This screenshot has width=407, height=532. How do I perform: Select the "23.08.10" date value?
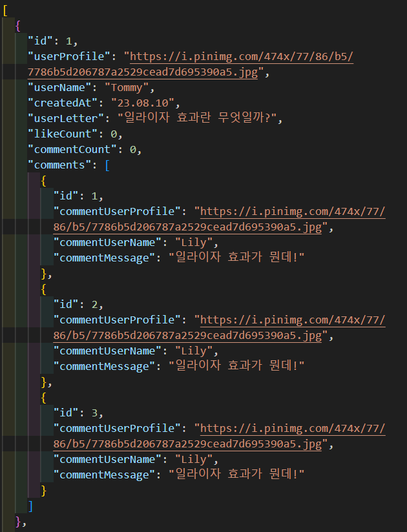[143, 103]
